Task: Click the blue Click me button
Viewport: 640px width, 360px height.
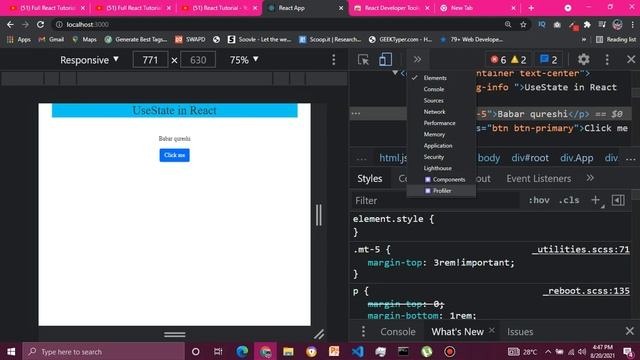Action: (174, 155)
